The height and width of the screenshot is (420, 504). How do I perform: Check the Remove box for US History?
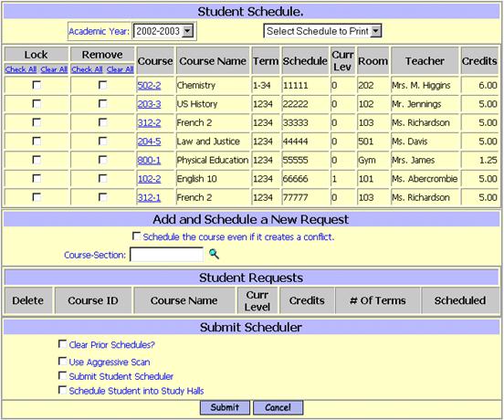103,104
